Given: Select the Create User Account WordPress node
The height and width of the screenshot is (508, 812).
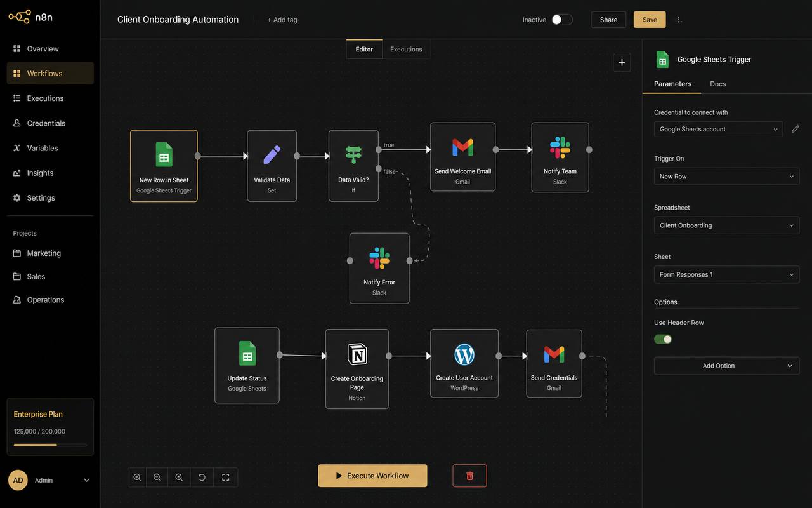Looking at the screenshot, I should 464,363.
